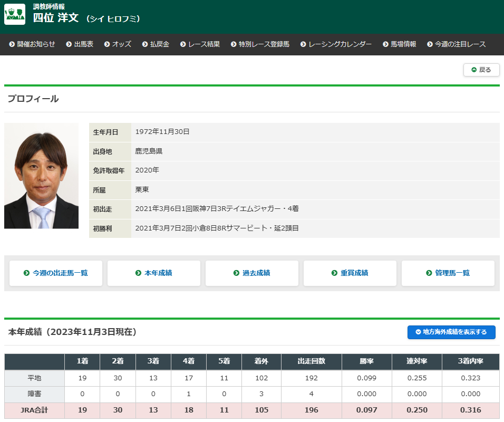Click up-arrow icon in 戻る button
The width and height of the screenshot is (504, 422).
pyautogui.click(x=474, y=70)
